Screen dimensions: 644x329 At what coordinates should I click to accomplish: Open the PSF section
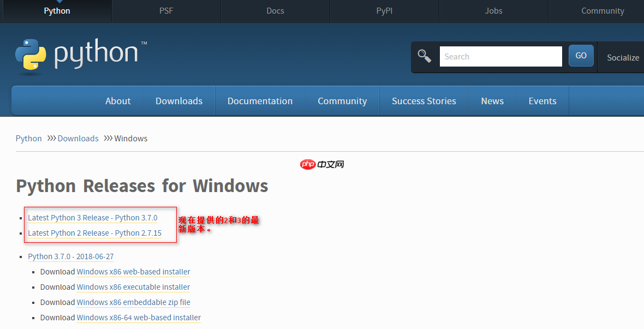[x=166, y=10]
